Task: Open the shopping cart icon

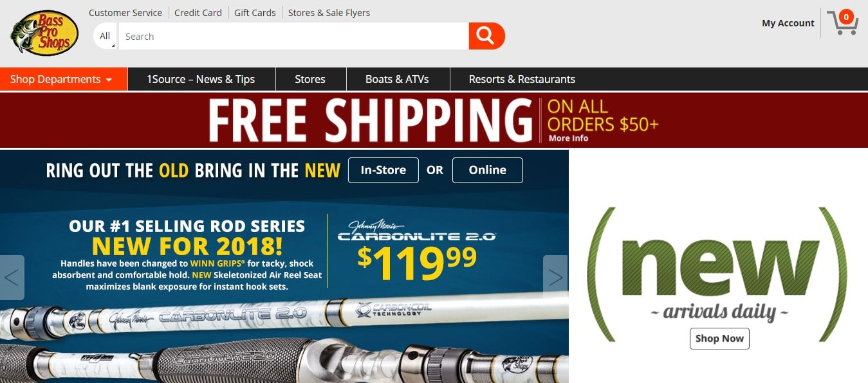Action: 843,23
